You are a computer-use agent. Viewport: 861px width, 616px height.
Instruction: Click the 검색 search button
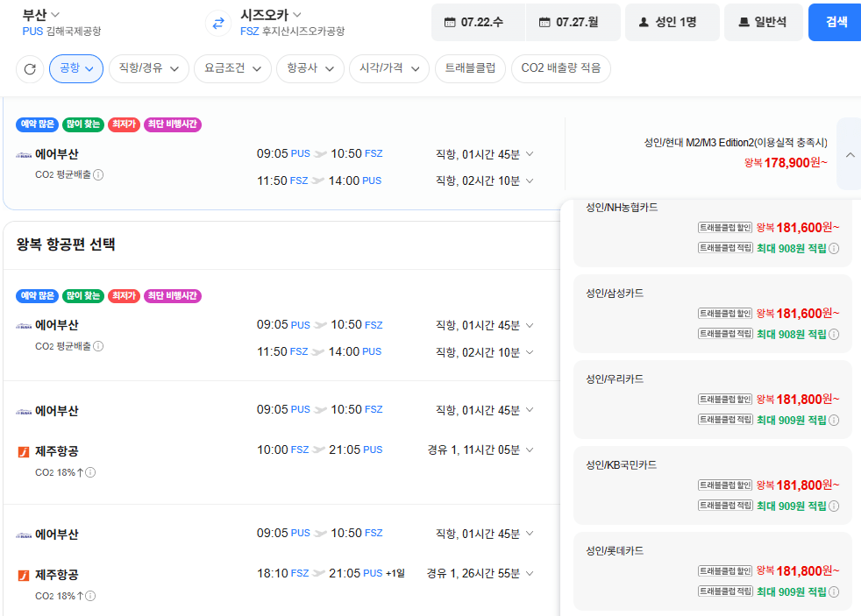[836, 23]
